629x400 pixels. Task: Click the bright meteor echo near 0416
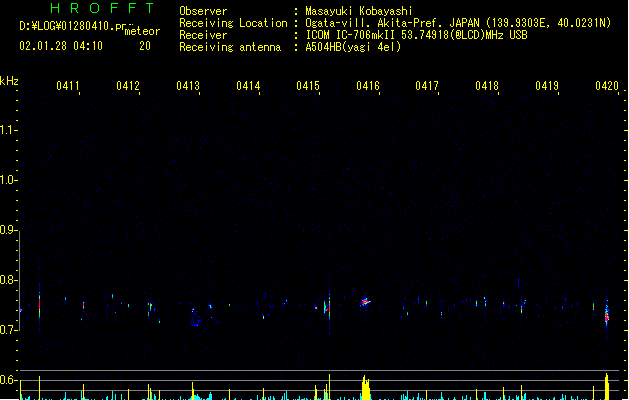point(365,302)
